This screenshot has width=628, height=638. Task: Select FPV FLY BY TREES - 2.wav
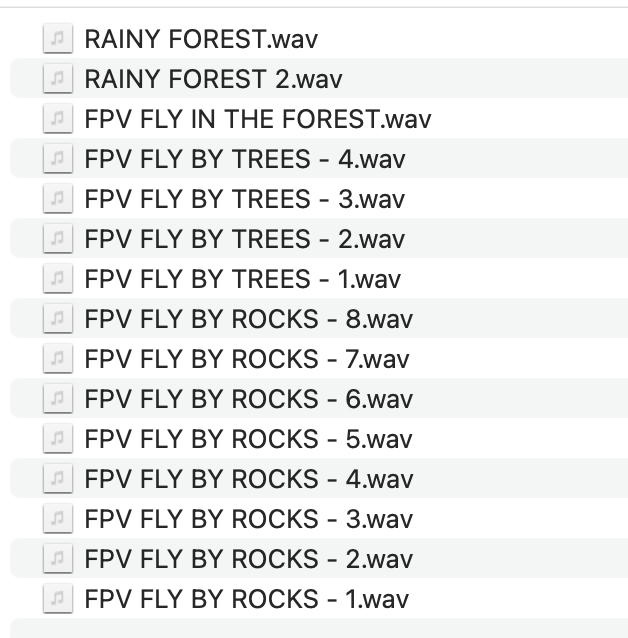coord(244,239)
